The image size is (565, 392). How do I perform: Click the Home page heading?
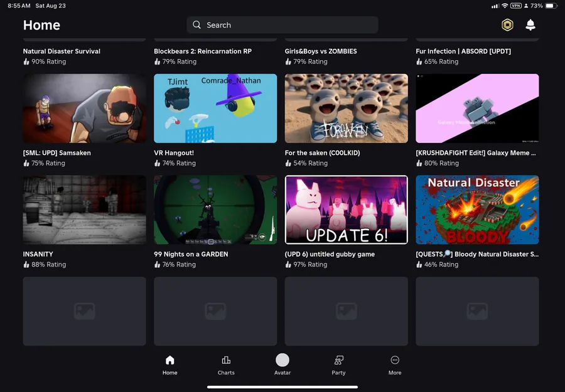tap(41, 25)
